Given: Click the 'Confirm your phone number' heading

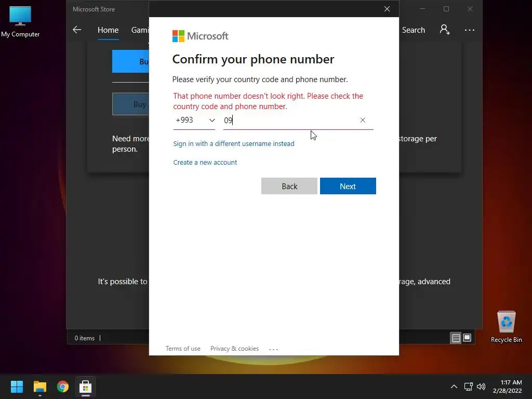Looking at the screenshot, I should pyautogui.click(x=253, y=59).
